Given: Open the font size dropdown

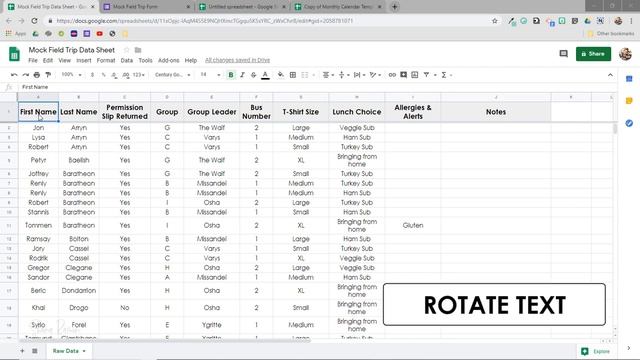Looking at the screenshot, I should tap(210, 75).
